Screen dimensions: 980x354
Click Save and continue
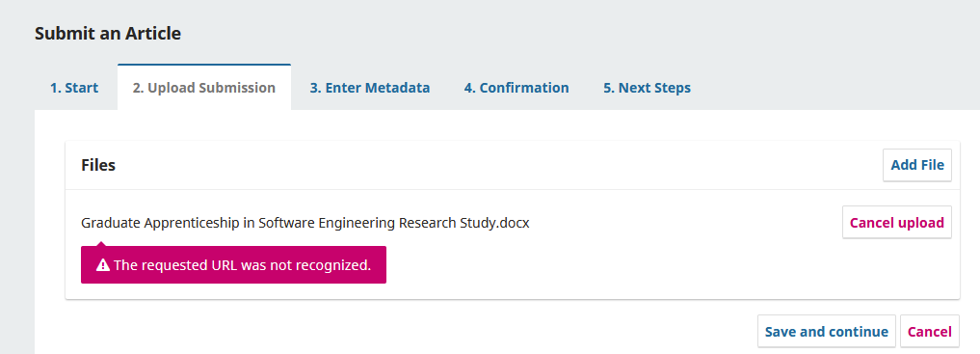pyautogui.click(x=826, y=332)
